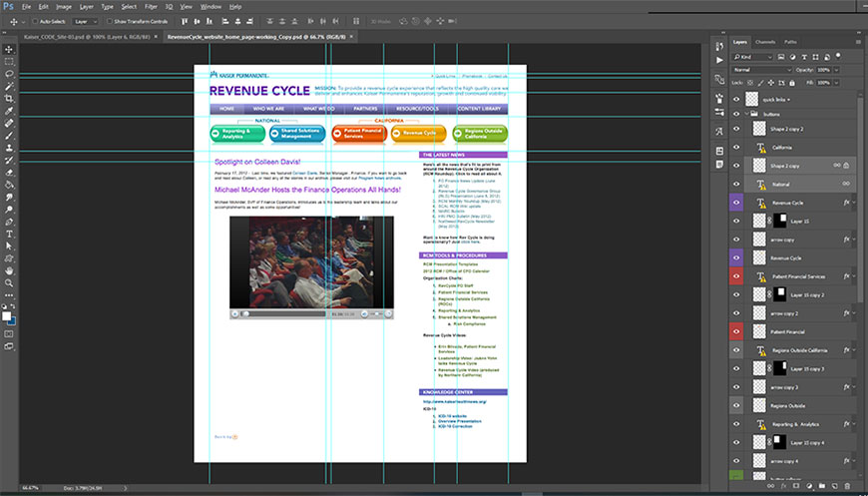Switch to the Kaiser_CODE_Site-03.psd document tab
Viewport: 868px width, 496px height.
click(87, 37)
